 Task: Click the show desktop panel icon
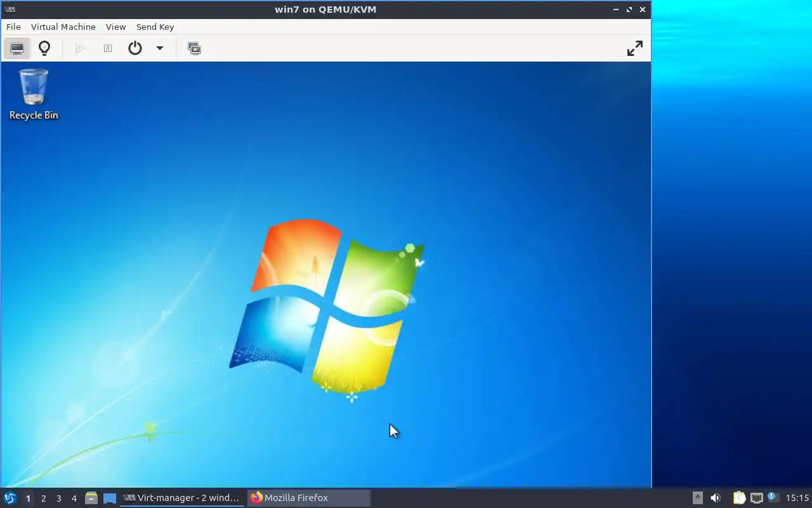(110, 498)
